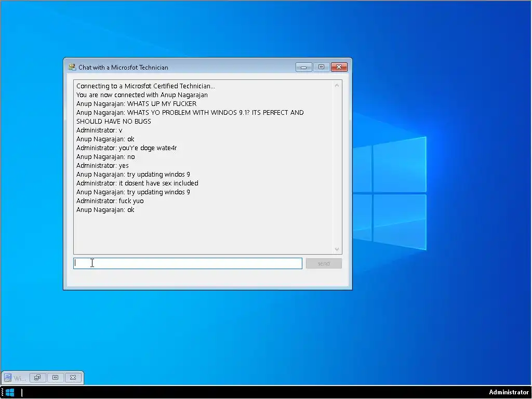Click the chat window title icon
Screen dimensions: 532x399
point(72,67)
